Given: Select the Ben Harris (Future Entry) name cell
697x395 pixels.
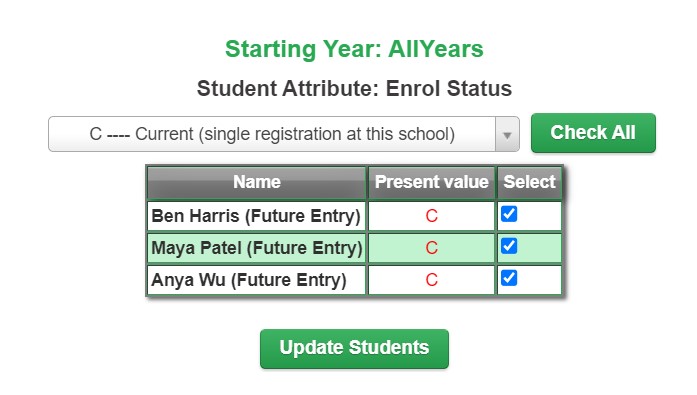Looking at the screenshot, I should [x=256, y=216].
